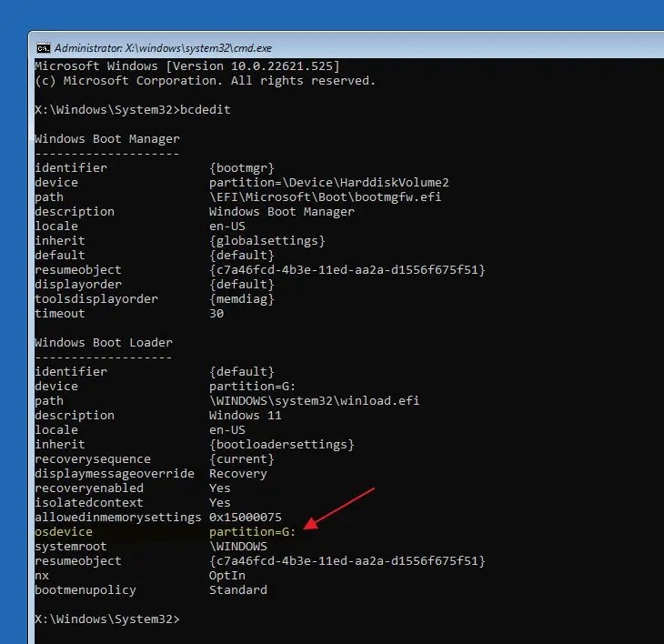Click the Administrator cmd.exe window title
The width and height of the screenshot is (664, 644).
(x=163, y=48)
